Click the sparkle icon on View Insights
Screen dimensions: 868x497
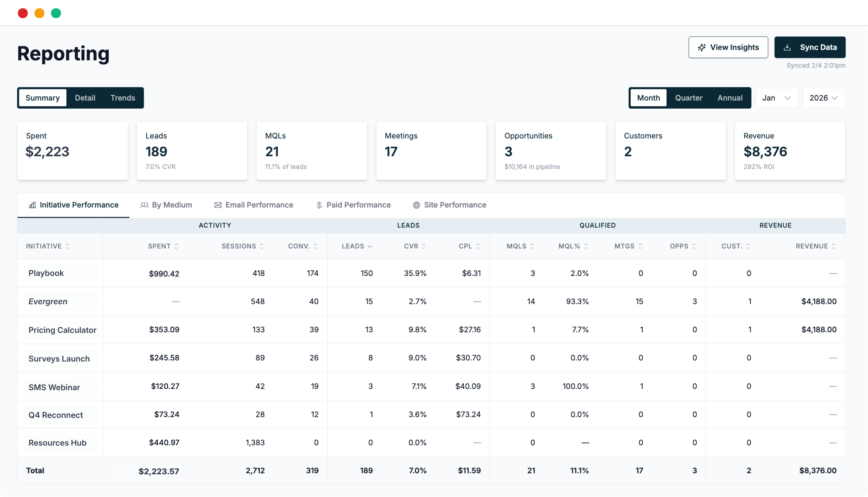(701, 47)
